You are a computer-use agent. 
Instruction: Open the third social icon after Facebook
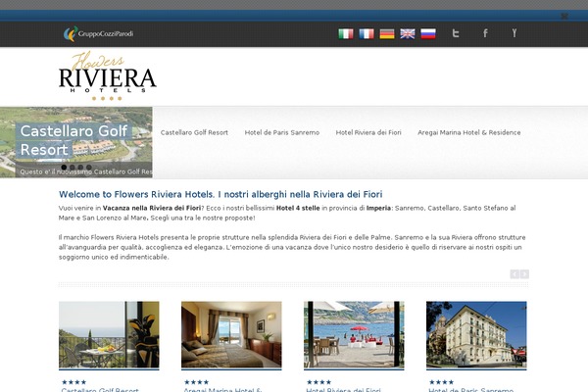pyautogui.click(x=514, y=33)
